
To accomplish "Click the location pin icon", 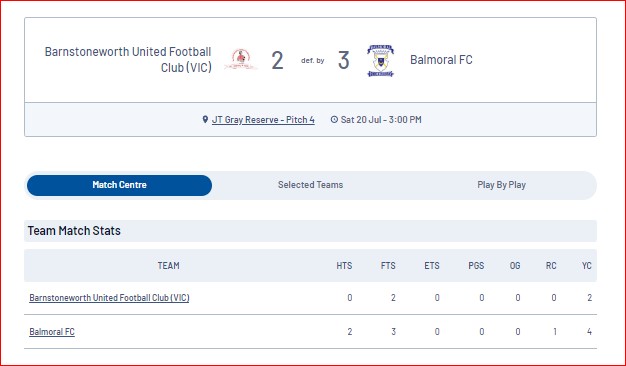I will point(205,119).
